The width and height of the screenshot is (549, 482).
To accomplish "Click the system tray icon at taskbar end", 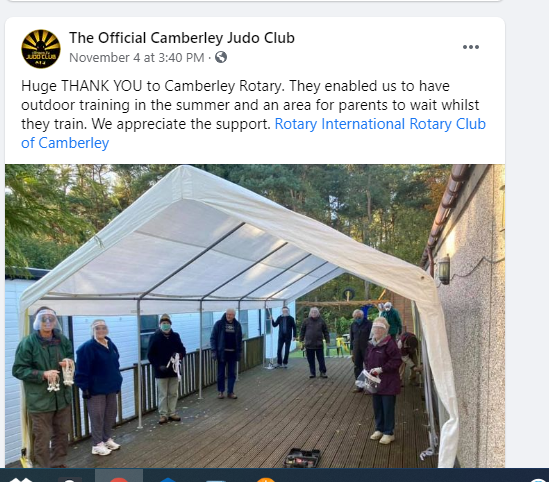I will [x=539, y=480].
